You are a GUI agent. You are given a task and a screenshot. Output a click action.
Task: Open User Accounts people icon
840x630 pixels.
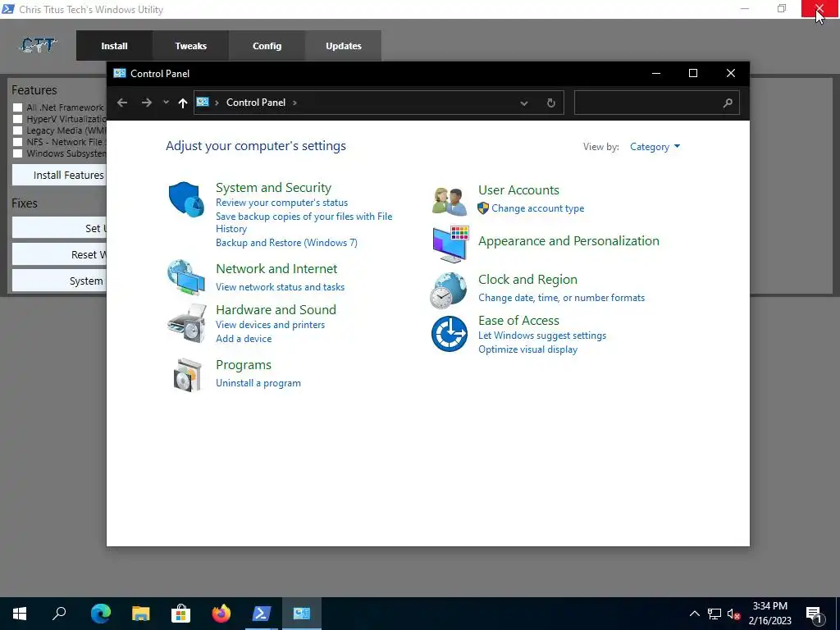[450, 202]
